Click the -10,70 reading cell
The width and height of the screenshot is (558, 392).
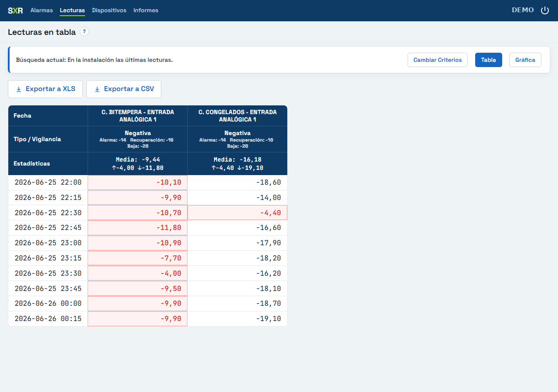[x=138, y=213]
